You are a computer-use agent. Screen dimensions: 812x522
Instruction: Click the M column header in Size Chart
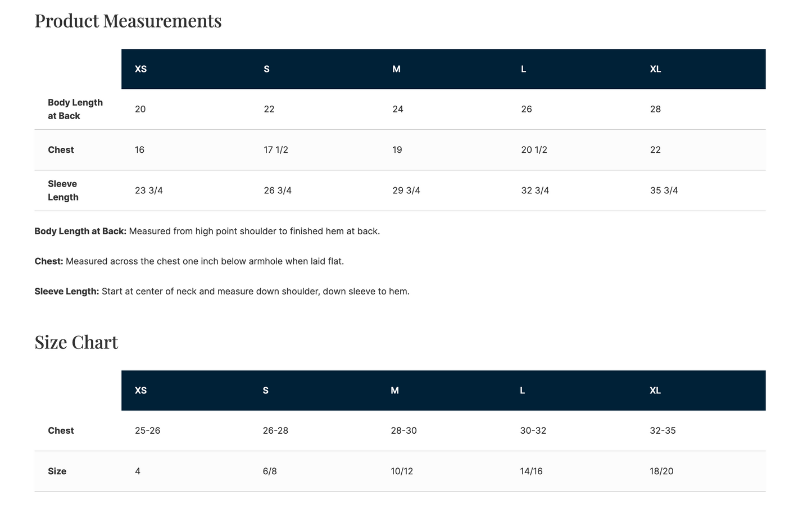click(395, 391)
